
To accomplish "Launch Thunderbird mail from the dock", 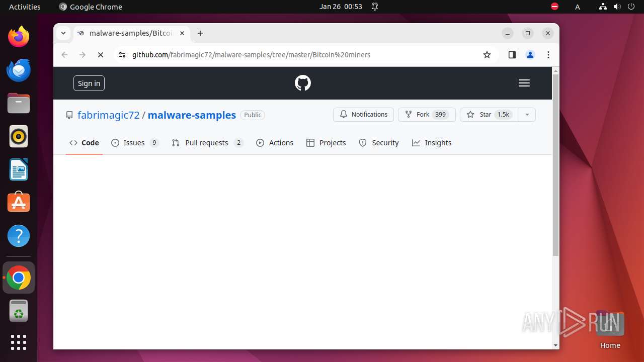I will [19, 70].
